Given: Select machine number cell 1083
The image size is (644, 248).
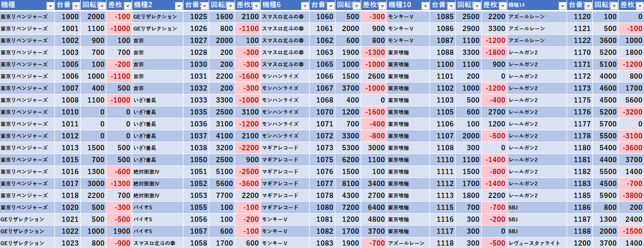Looking at the screenshot, I should point(322,243).
